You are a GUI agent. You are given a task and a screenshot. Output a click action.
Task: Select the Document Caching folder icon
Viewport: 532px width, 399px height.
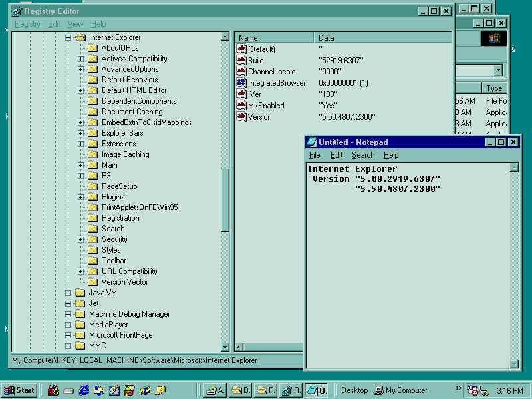[x=92, y=112]
